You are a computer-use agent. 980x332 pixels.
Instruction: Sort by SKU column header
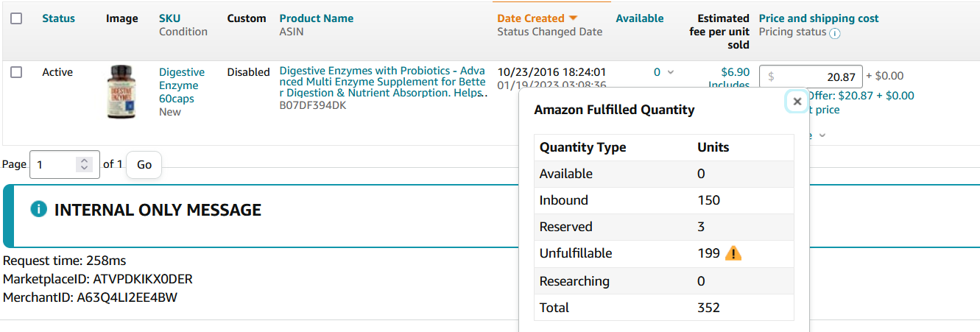[x=169, y=18]
